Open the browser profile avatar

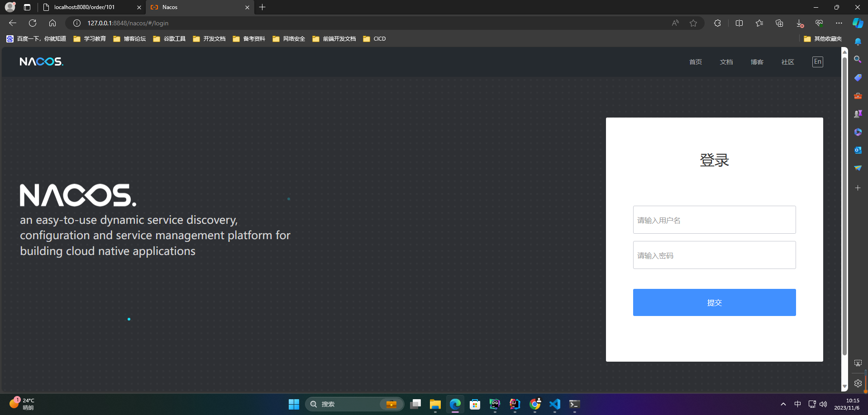10,7
